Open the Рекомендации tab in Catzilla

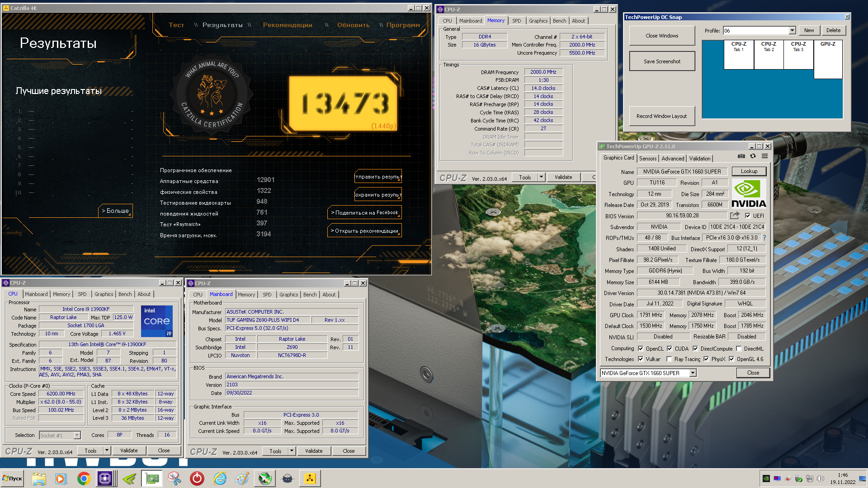pos(288,25)
